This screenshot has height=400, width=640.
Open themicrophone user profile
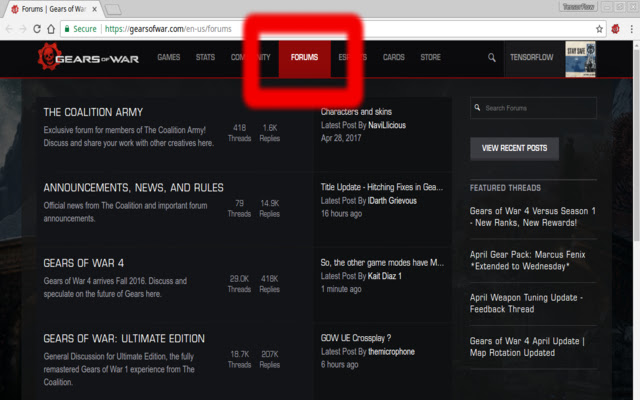(x=391, y=352)
